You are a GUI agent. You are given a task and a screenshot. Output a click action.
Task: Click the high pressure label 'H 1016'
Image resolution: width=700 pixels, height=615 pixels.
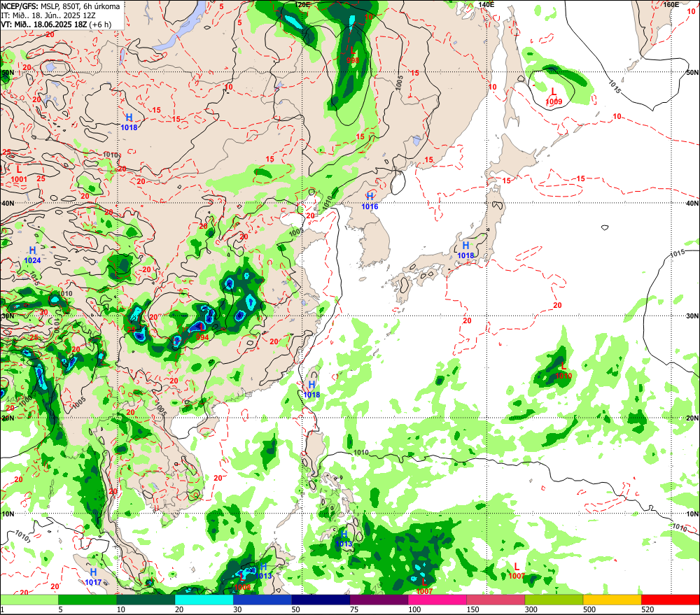pyautogui.click(x=370, y=201)
